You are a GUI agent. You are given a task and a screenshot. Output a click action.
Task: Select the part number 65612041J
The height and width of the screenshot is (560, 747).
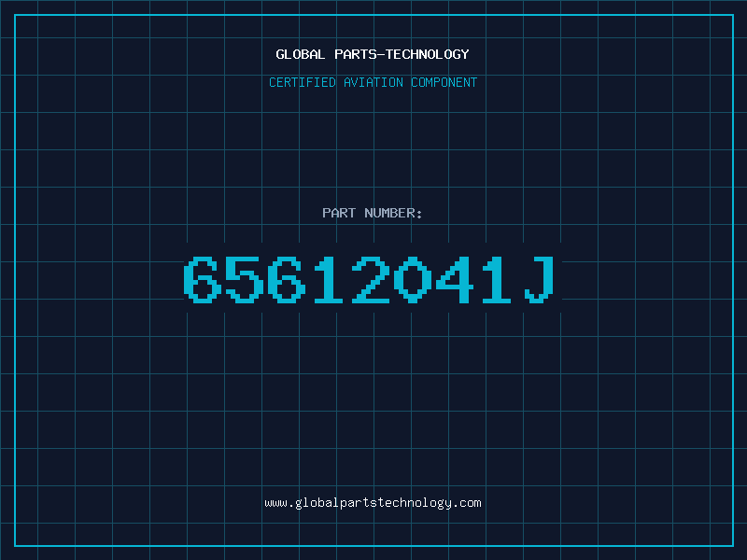tap(370, 279)
